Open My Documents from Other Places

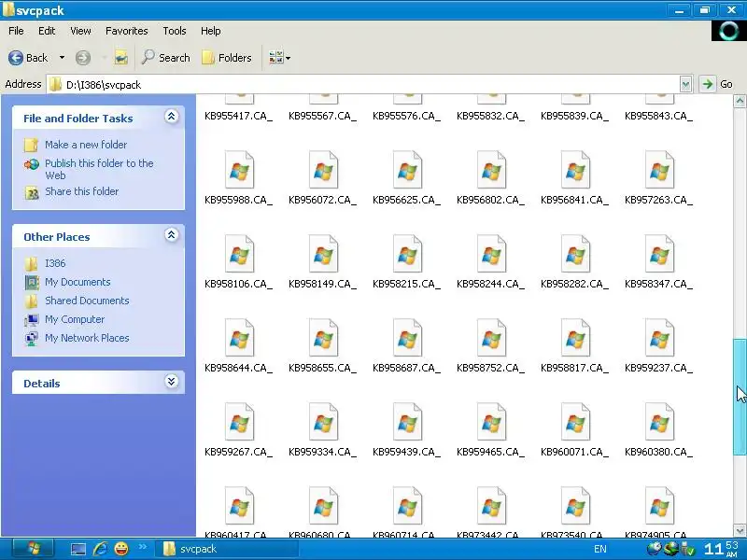(x=78, y=282)
